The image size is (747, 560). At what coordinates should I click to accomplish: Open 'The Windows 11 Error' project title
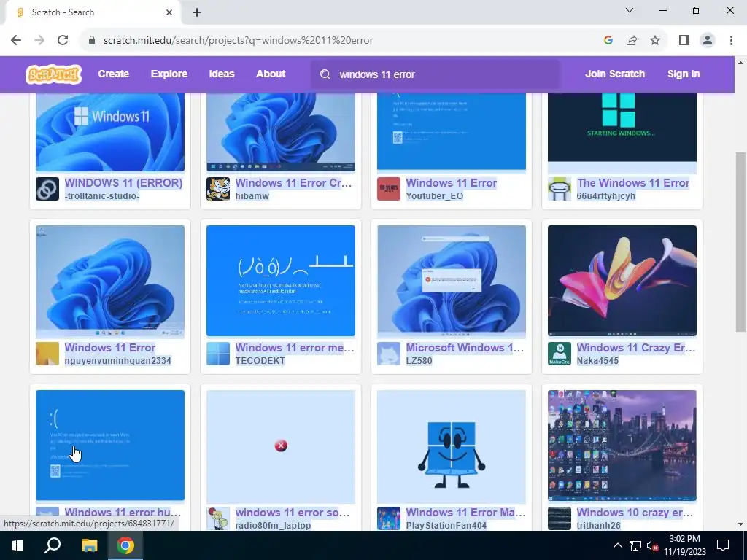(633, 183)
